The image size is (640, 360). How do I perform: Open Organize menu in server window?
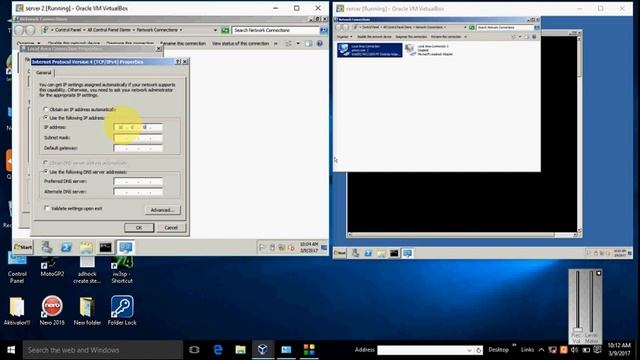pyautogui.click(x=344, y=37)
